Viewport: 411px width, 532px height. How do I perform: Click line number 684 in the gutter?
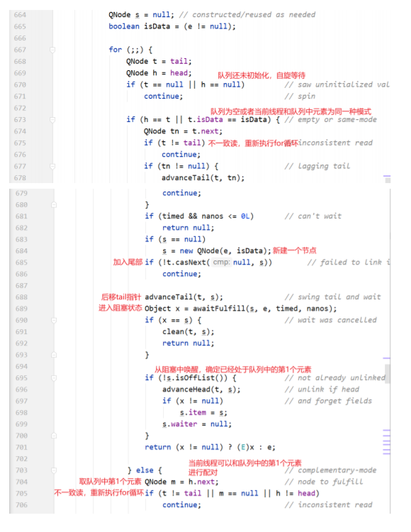pos(21,251)
